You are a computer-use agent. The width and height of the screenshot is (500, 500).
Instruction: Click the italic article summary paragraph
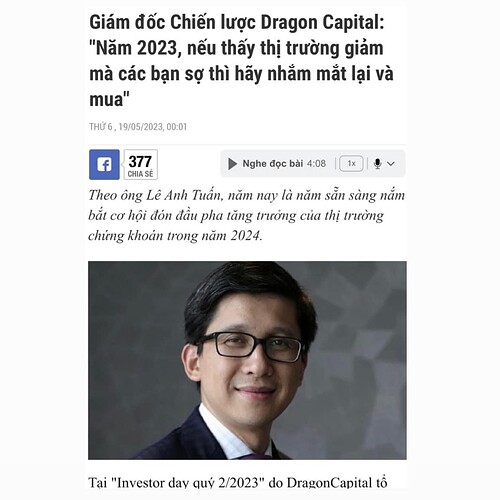click(247, 215)
